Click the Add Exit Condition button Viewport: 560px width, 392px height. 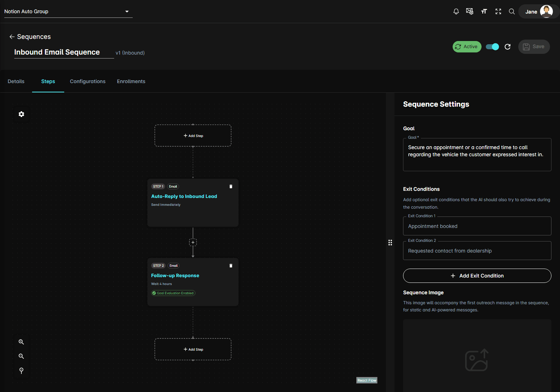477,276
